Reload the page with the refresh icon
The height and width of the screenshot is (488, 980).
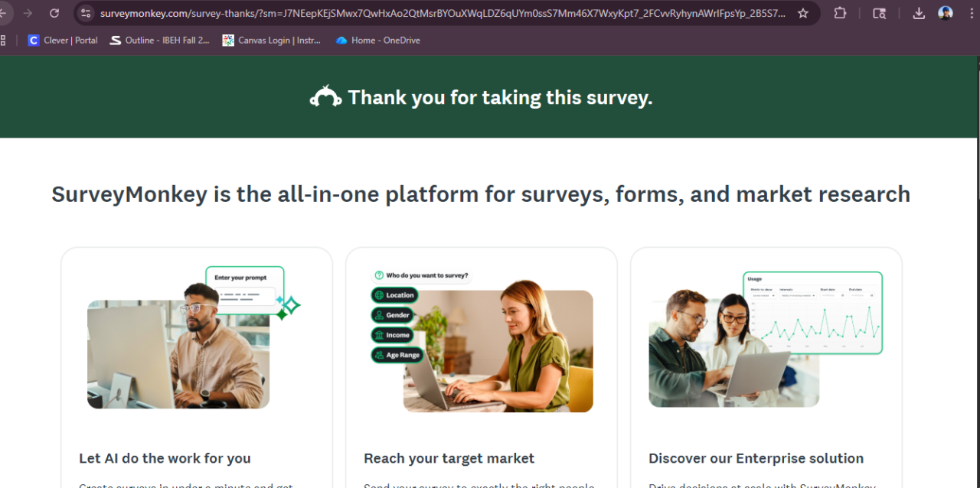[54, 13]
